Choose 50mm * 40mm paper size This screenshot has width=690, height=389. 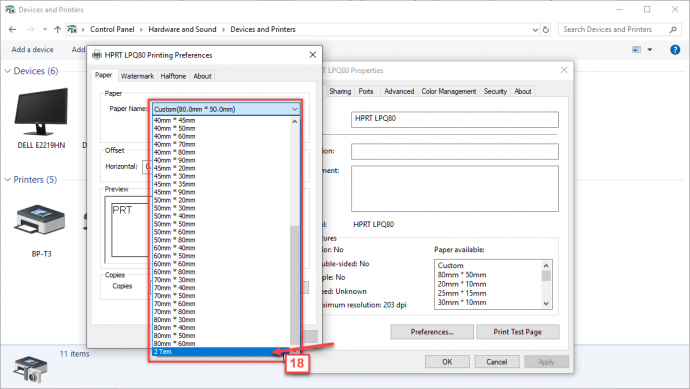221,216
